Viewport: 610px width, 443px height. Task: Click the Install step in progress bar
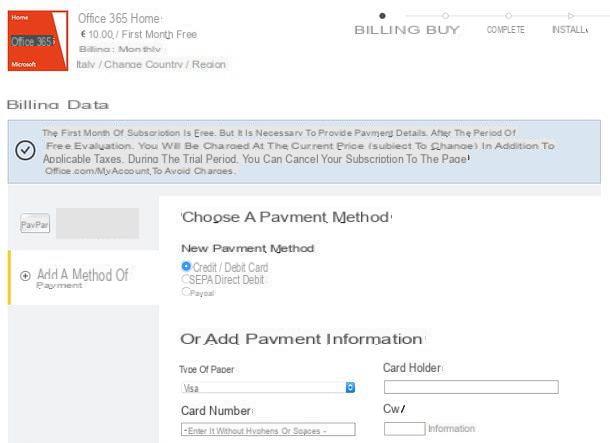tap(570, 30)
